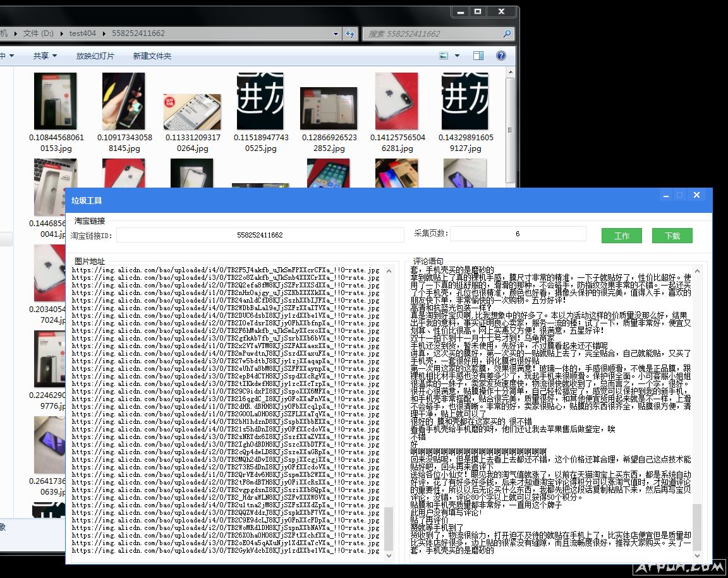
Task: Open Explorer help icon
Action: tap(501, 56)
